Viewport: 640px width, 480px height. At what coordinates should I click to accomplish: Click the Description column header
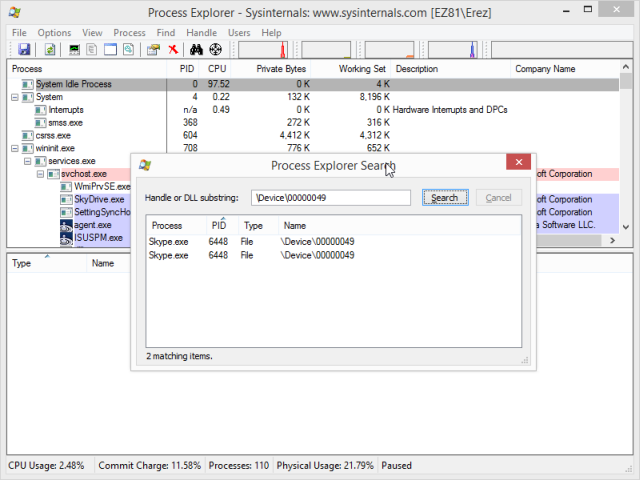(x=451, y=69)
